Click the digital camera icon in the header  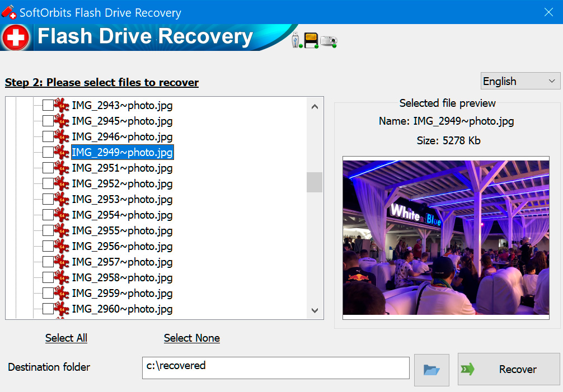tap(329, 40)
